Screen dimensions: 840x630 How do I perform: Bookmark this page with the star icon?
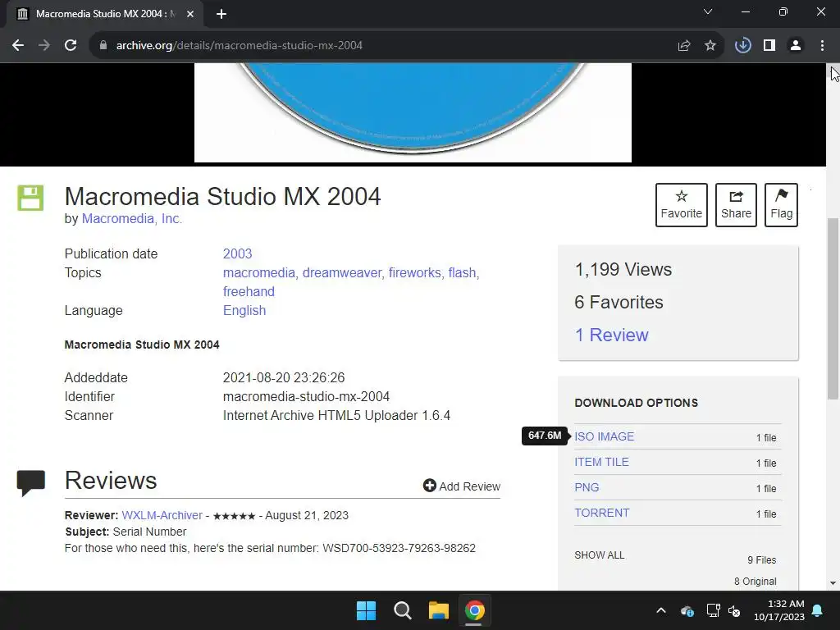coord(710,46)
